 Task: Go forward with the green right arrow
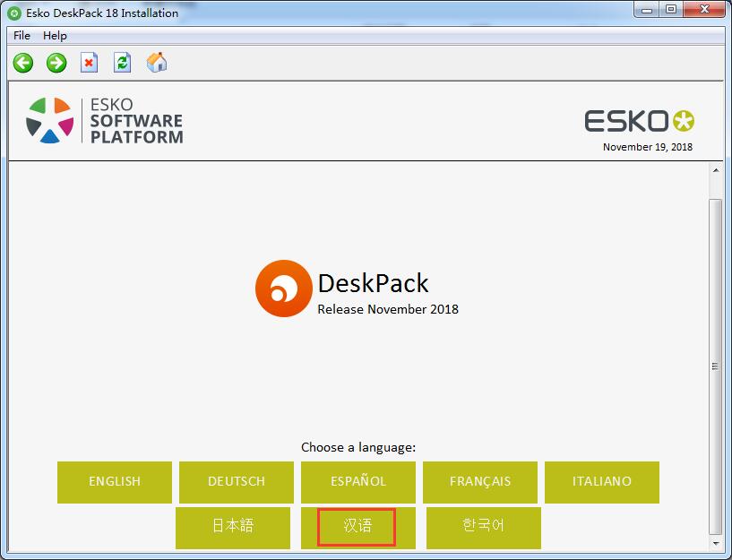[56, 63]
